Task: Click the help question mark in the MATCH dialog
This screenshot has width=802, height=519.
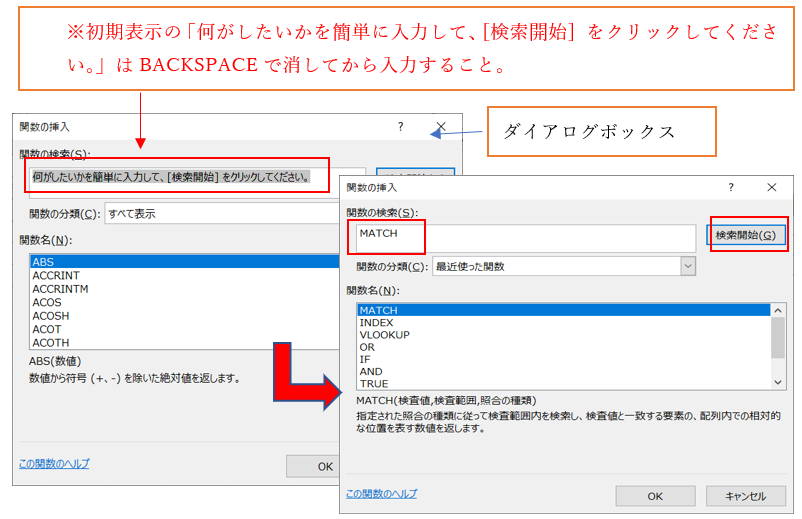Action: [731, 187]
